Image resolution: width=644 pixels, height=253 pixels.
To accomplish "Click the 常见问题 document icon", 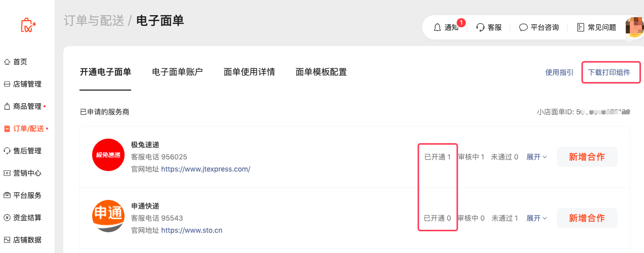I will click(581, 27).
